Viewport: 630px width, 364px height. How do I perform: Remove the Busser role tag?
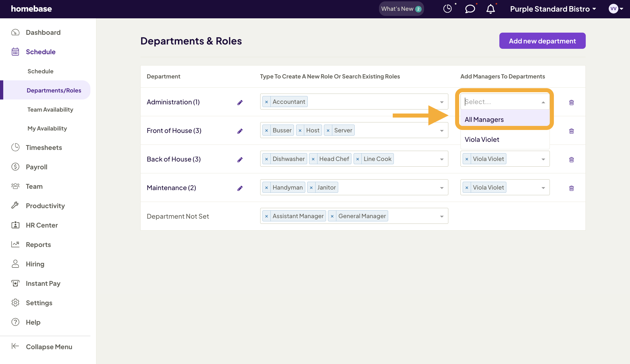point(266,131)
